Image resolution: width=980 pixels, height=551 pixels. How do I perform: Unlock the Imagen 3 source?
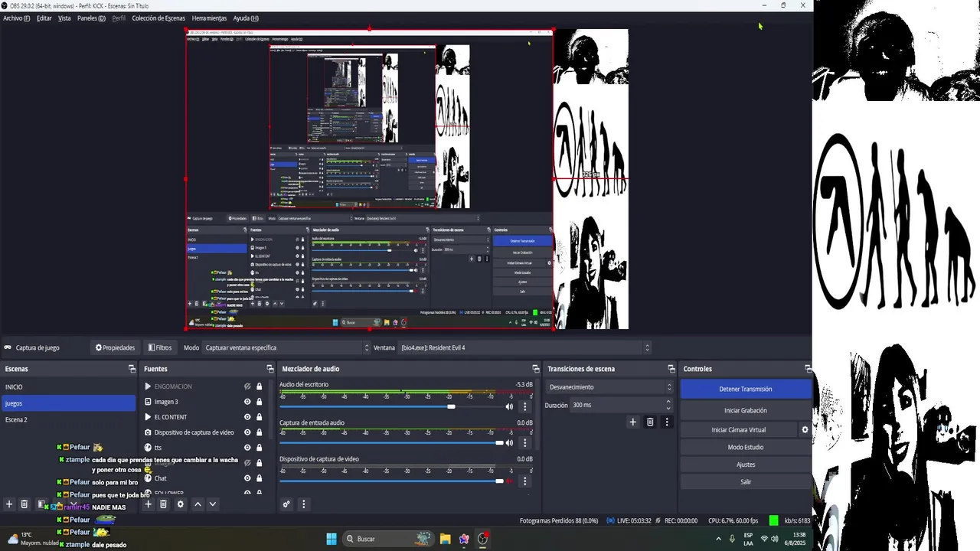(260, 402)
